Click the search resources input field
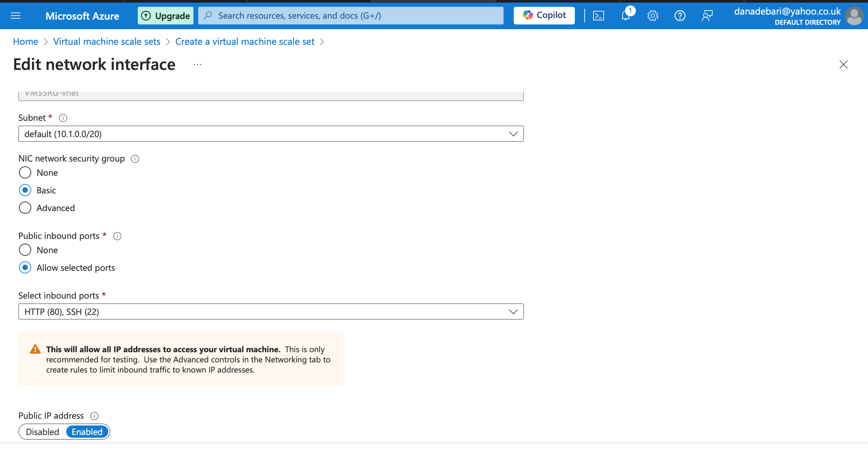This screenshot has width=868, height=454. point(351,16)
